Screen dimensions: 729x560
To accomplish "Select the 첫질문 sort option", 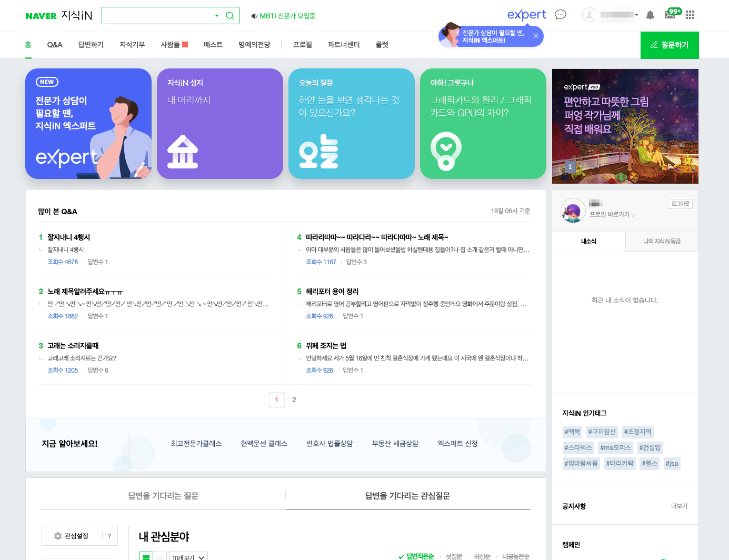I will [x=453, y=556].
